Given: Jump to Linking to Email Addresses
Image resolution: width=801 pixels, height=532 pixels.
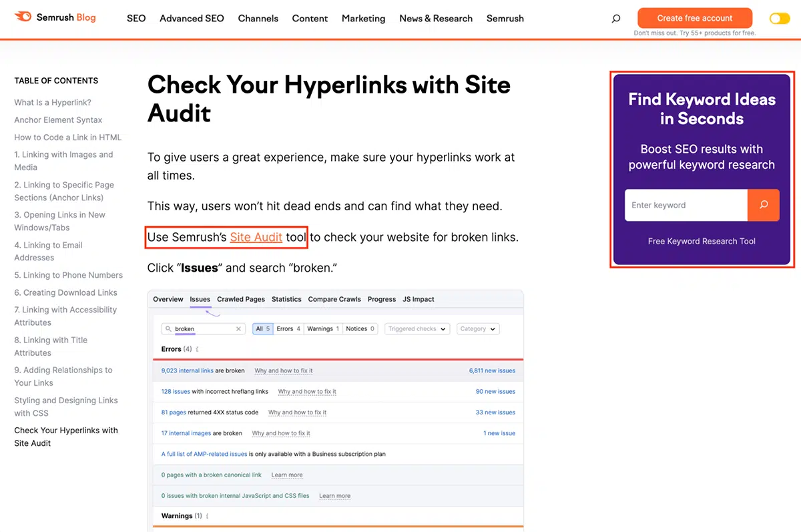Looking at the screenshot, I should pos(48,251).
